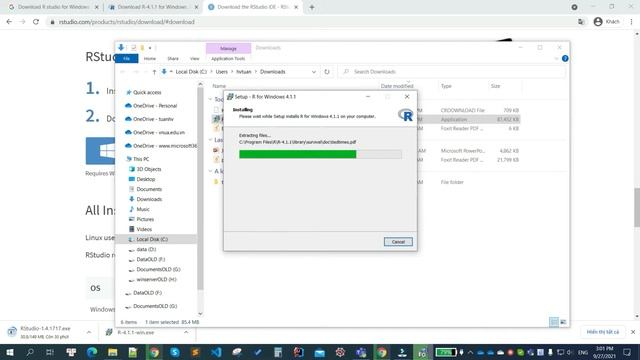Open the Khách profile button in Chrome

pyautogui.click(x=607, y=22)
